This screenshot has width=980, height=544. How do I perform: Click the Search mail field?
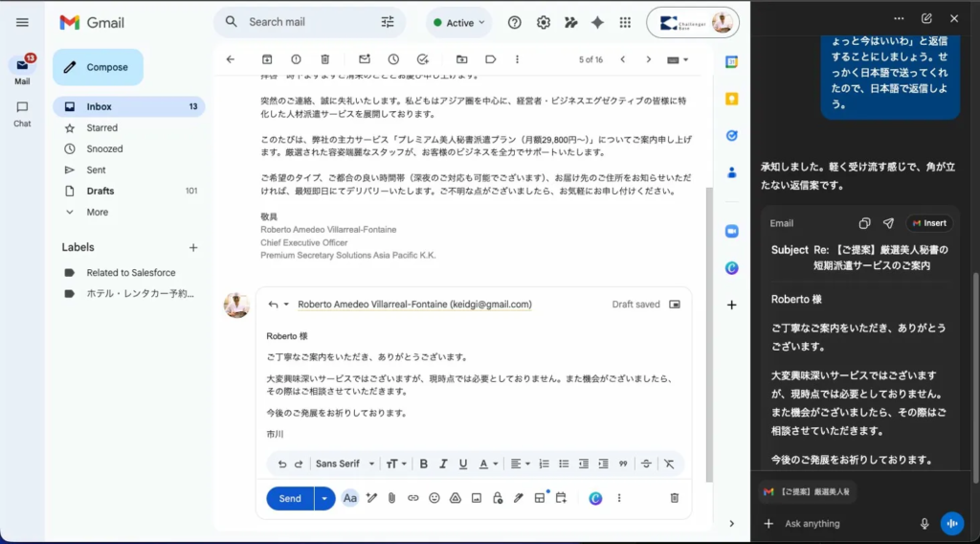[306, 22]
